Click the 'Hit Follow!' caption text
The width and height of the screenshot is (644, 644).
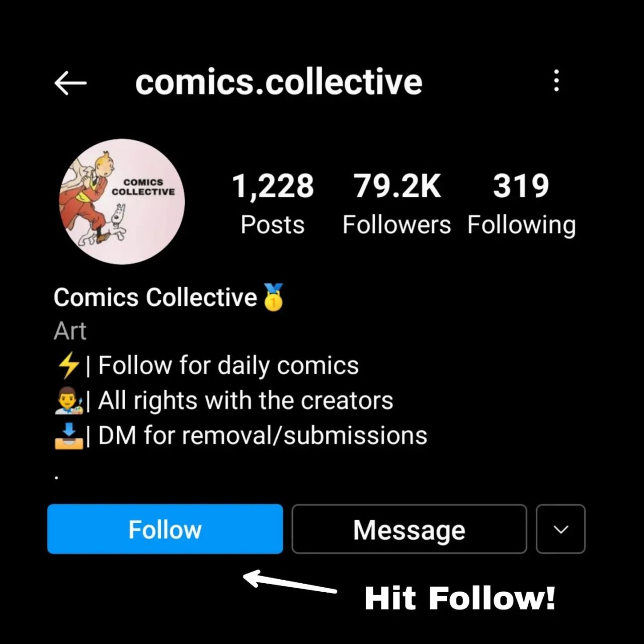coord(459,598)
